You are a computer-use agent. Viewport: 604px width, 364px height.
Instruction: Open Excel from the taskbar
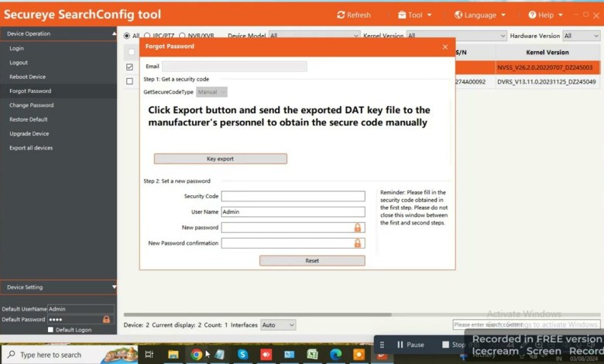(x=312, y=355)
